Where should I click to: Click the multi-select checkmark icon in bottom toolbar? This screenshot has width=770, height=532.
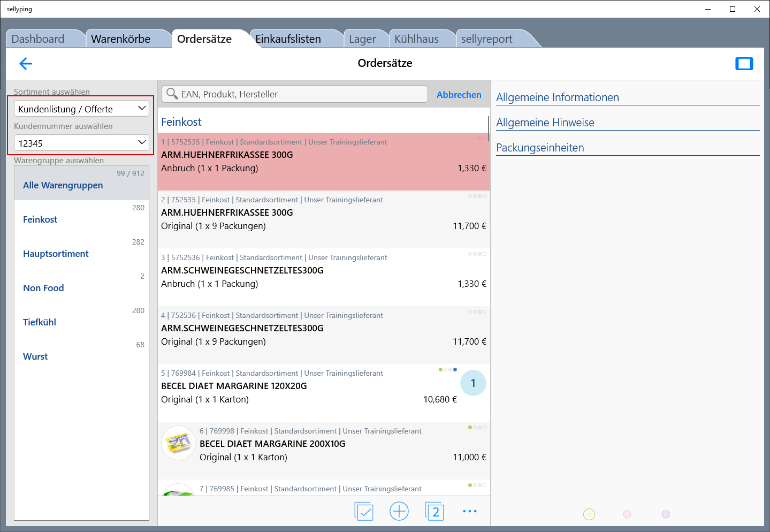[x=364, y=511]
